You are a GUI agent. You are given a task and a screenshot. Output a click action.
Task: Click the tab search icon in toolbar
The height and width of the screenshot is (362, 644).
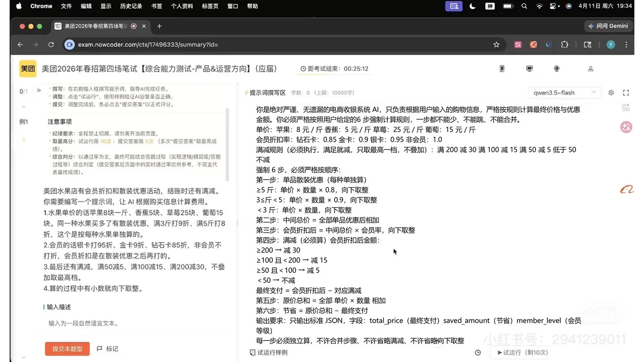[588, 45]
